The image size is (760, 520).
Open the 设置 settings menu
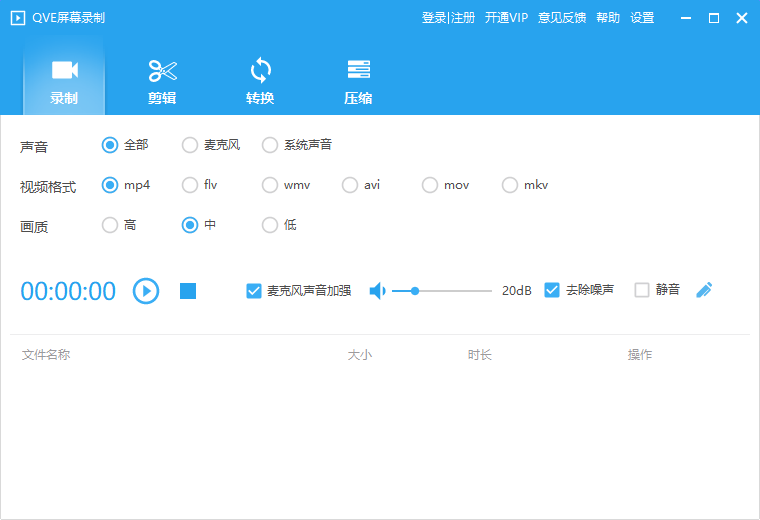[642, 18]
